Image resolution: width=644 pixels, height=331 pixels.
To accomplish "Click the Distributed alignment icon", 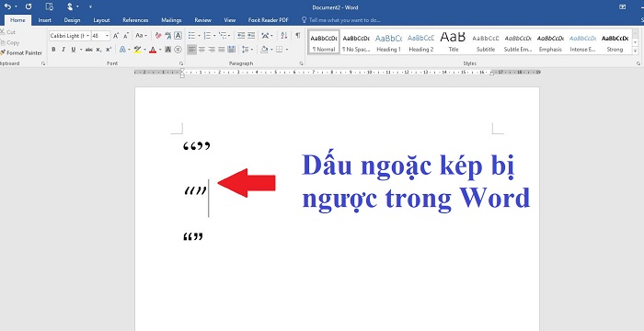I will click(x=231, y=50).
